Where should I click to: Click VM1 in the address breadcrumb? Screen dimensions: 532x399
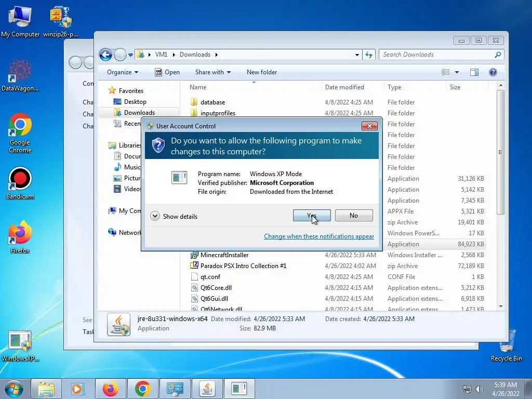tap(161, 55)
